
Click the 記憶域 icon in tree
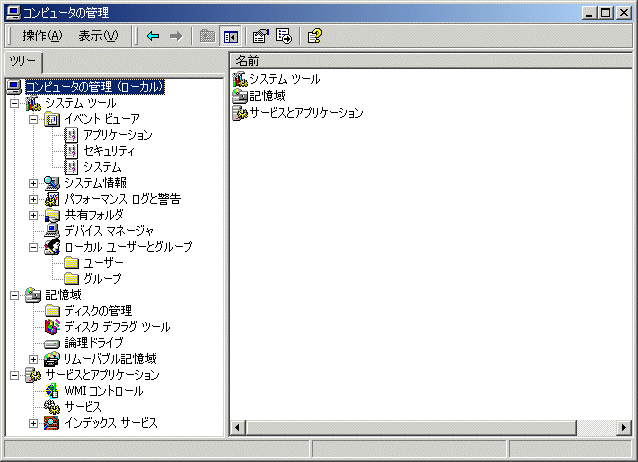(x=33, y=295)
